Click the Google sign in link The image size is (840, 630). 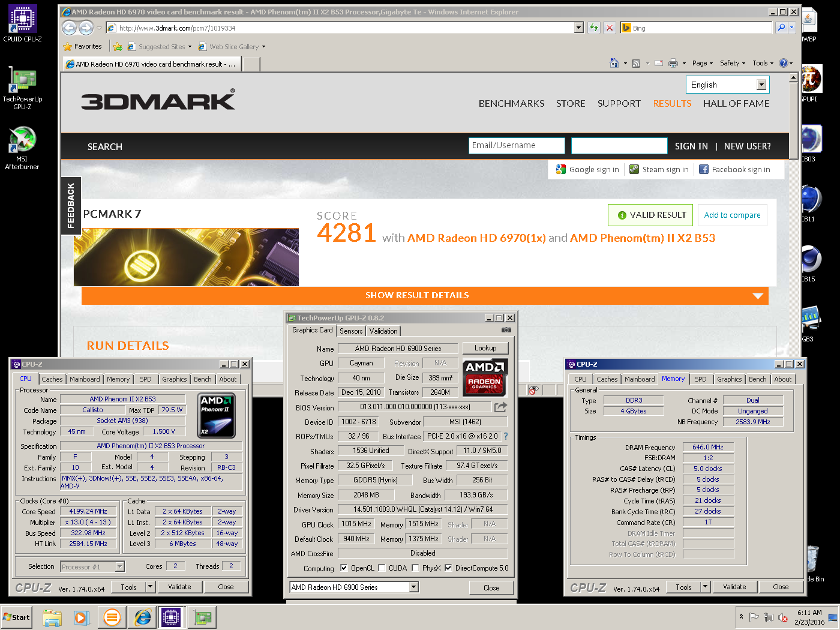587,170
